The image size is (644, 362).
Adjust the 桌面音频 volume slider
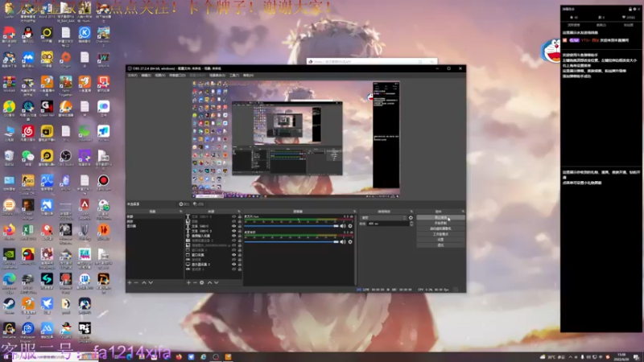pyautogui.click(x=291, y=242)
